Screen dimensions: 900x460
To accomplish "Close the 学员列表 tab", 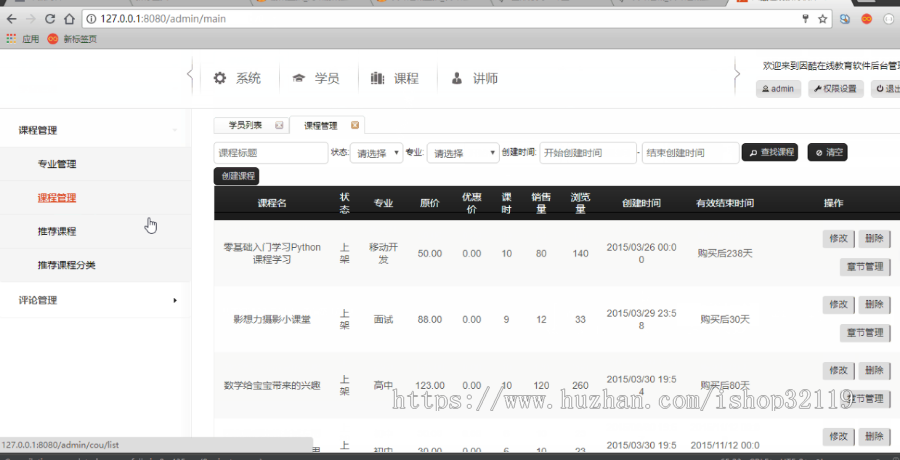I will pyautogui.click(x=279, y=125).
